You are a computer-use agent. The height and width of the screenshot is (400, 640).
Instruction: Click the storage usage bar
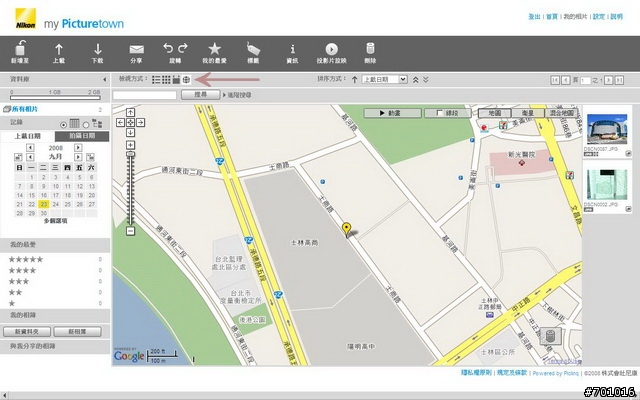click(x=55, y=98)
